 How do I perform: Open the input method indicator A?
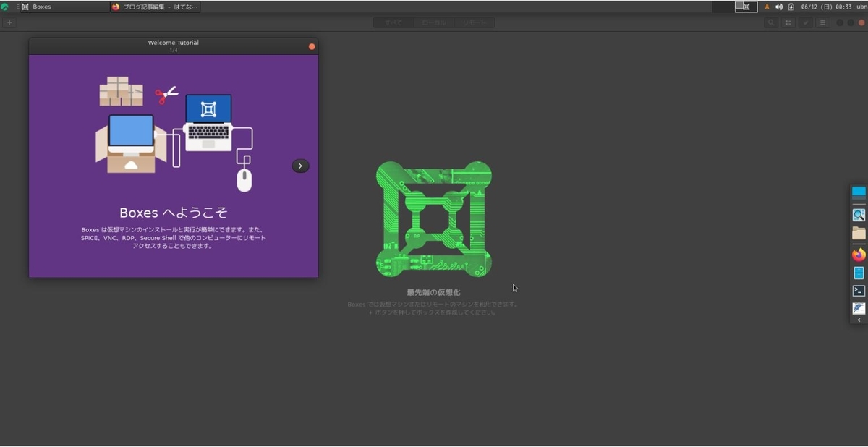[x=767, y=7]
